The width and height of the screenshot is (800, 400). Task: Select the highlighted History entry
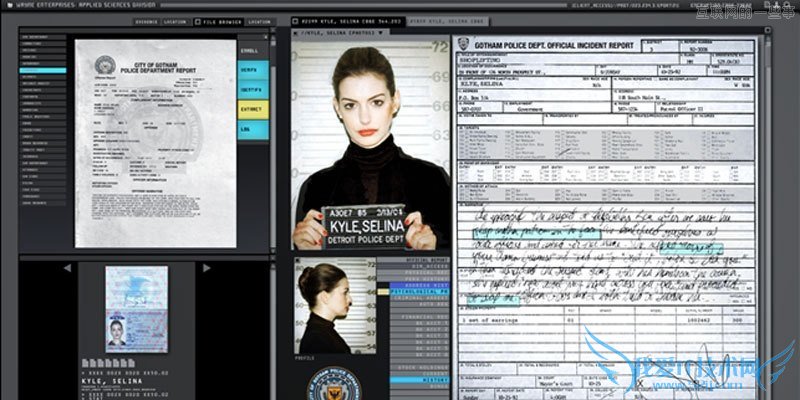[419, 380]
